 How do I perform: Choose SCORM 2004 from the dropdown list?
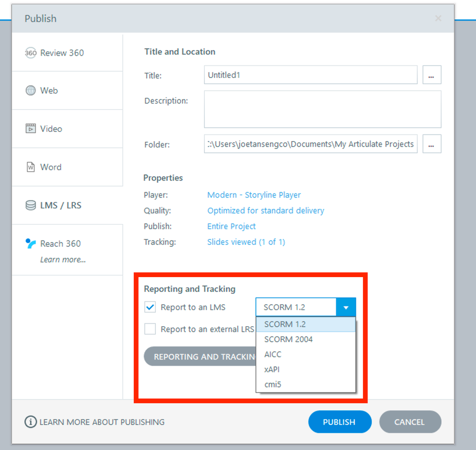[288, 340]
